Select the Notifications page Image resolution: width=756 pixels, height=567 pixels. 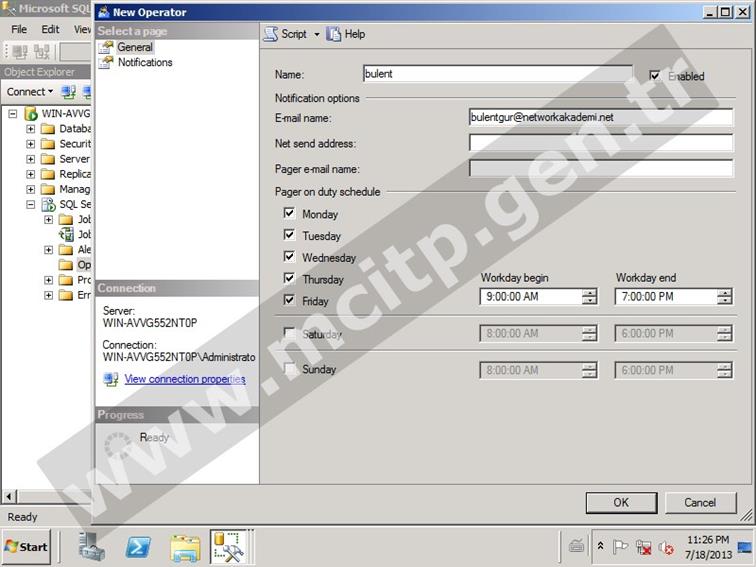tap(145, 62)
